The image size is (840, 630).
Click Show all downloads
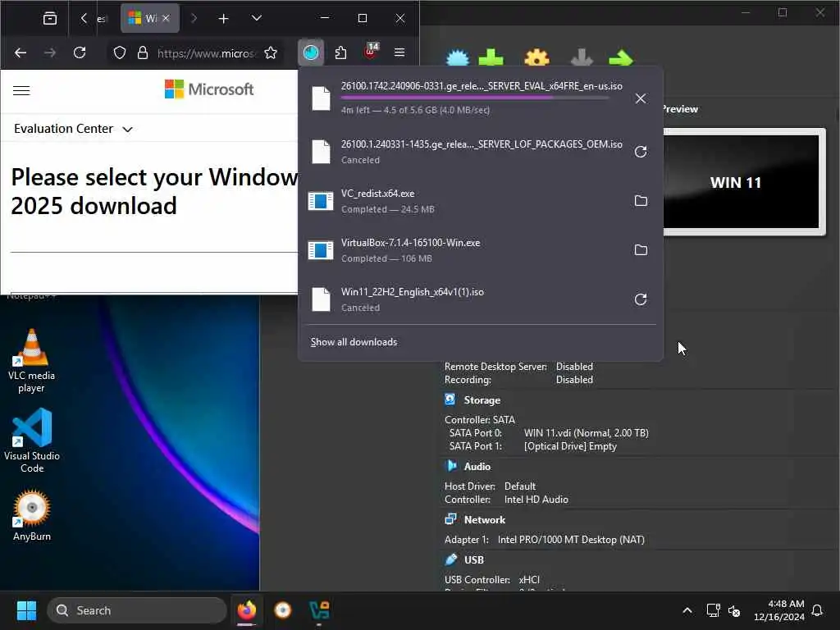(354, 342)
